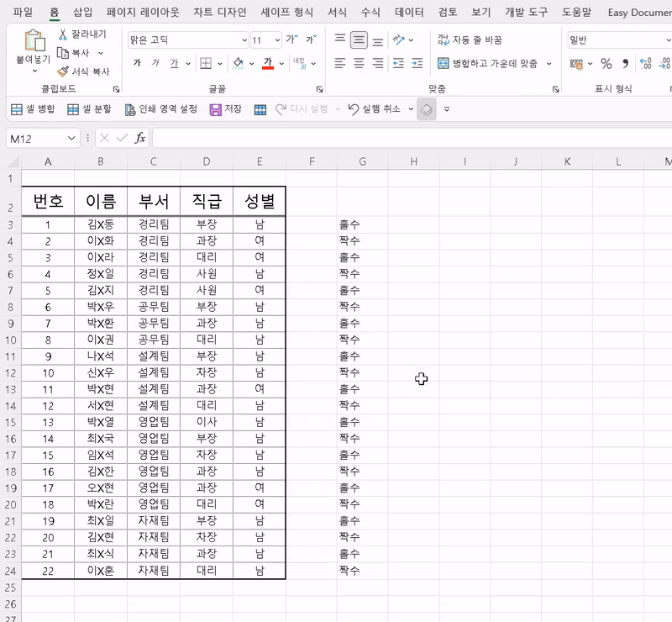Click 실행 취소 undo button
Screen dimensions: 672x622
point(374,109)
